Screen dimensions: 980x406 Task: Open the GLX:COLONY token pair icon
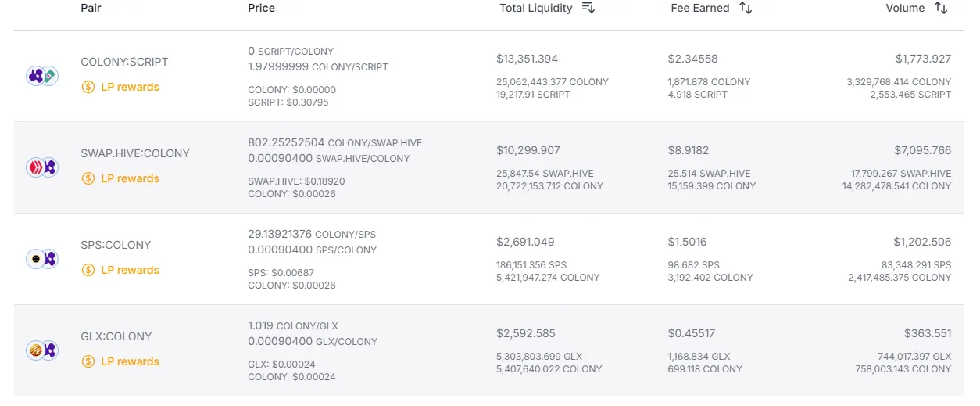42,350
